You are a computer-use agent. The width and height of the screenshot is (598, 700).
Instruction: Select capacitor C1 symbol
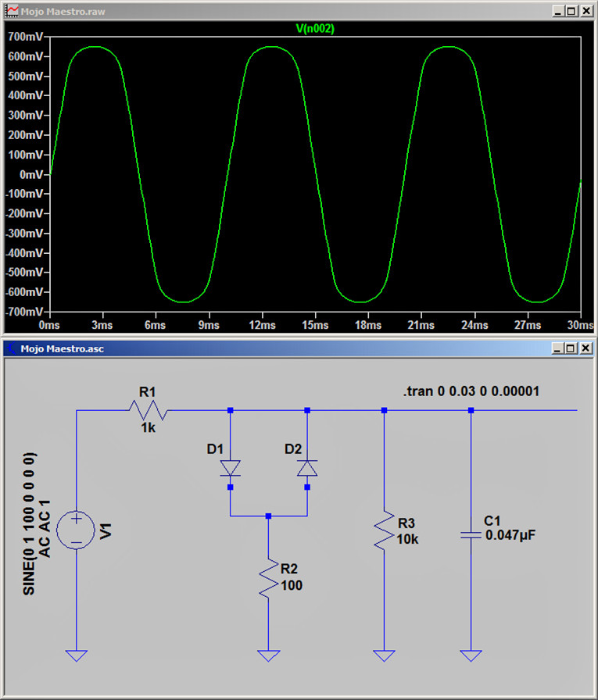tap(471, 534)
